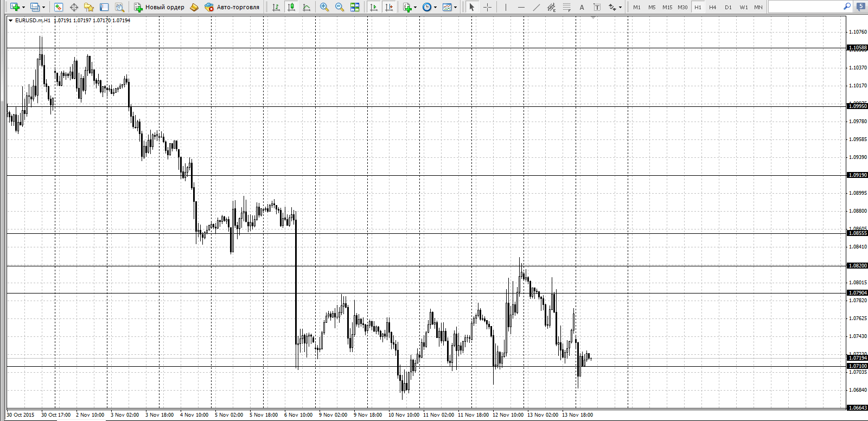
Task: Switch to H4 timeframe
Action: [713, 7]
